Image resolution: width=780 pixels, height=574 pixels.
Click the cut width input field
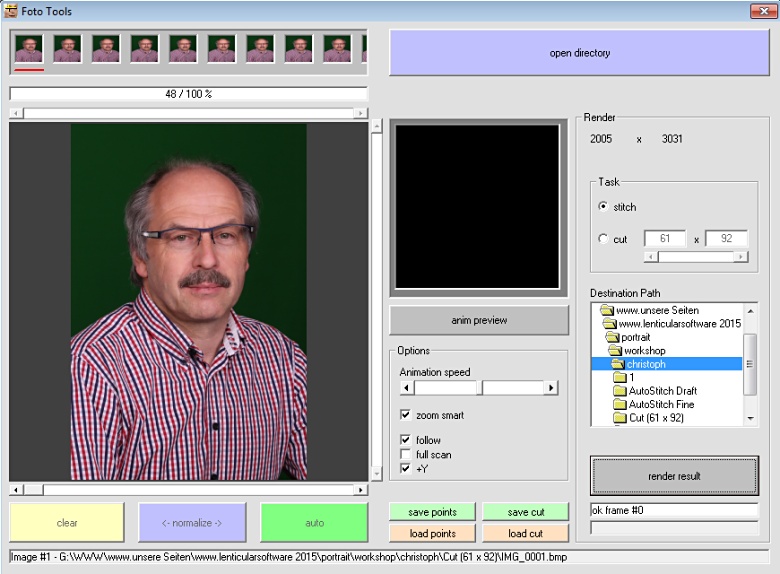[x=664, y=239]
